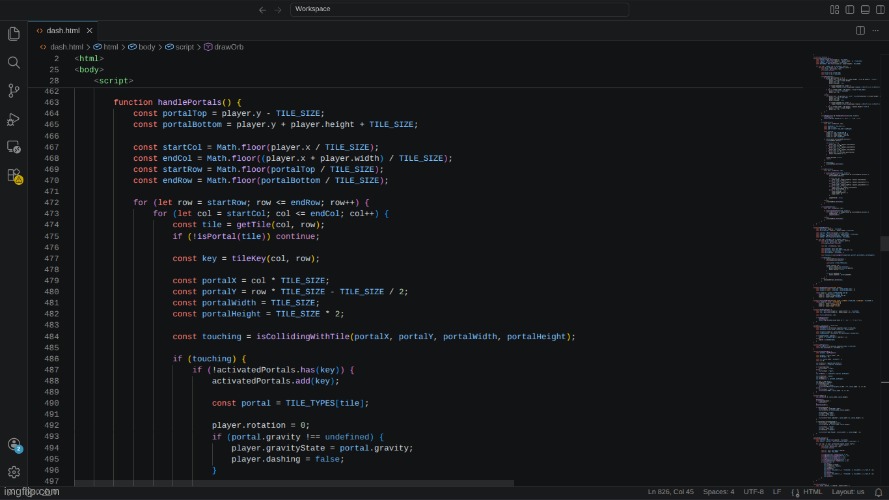889x500 pixels.
Task: Click the notifications bell in status bar
Action: pyautogui.click(x=877, y=491)
